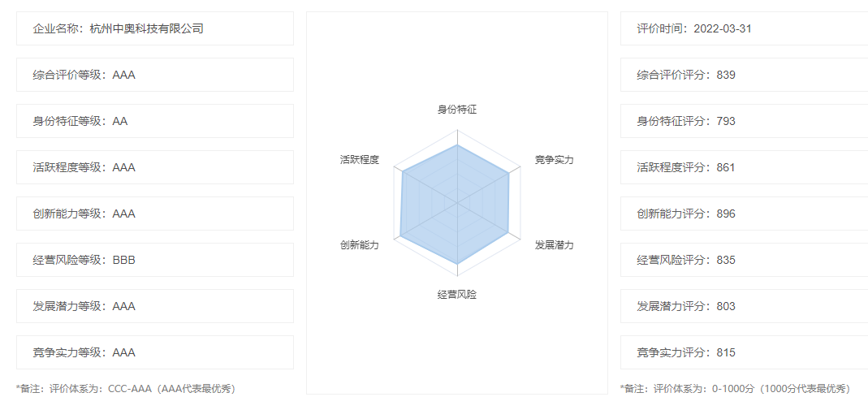The height and width of the screenshot is (410, 868).
Task: Click the company name field 杭州中奥科技有限公司
Action: tap(155, 28)
